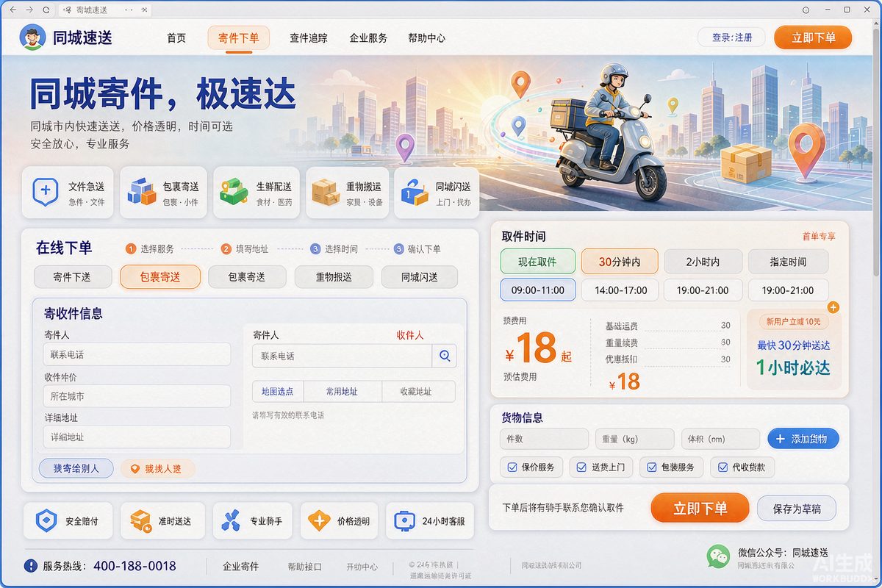Click the 生鲜配送 green icon

click(234, 191)
